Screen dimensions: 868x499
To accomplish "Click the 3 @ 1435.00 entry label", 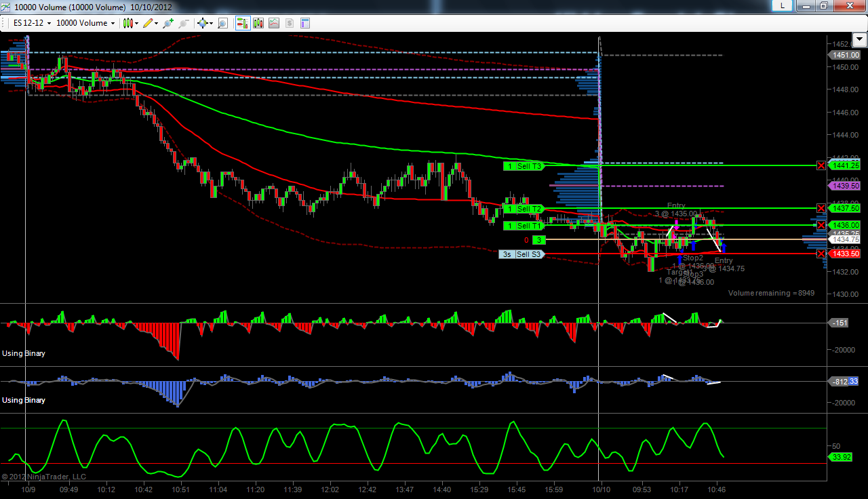I will click(x=676, y=214).
